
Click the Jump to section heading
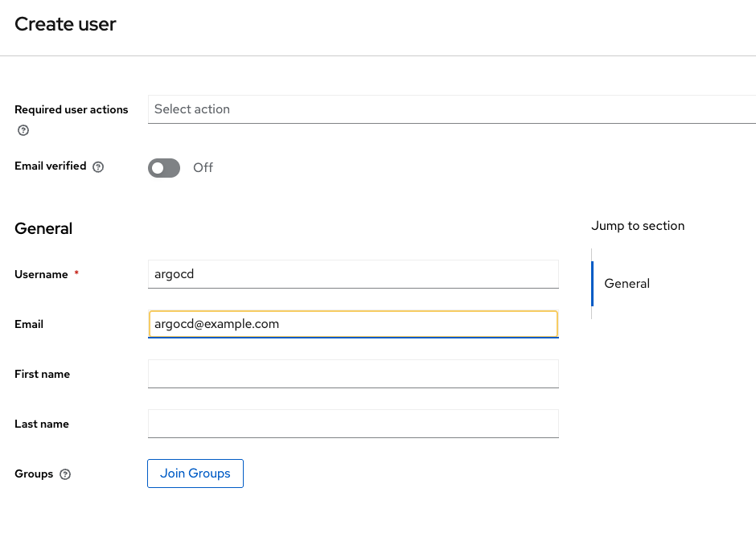point(638,226)
